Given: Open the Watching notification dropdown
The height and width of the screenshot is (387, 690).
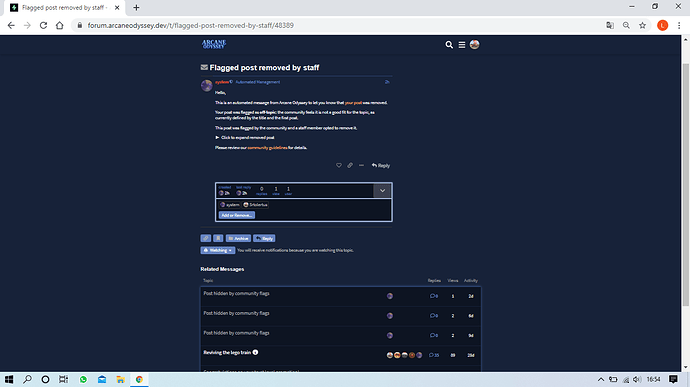Looking at the screenshot, I should (218, 250).
